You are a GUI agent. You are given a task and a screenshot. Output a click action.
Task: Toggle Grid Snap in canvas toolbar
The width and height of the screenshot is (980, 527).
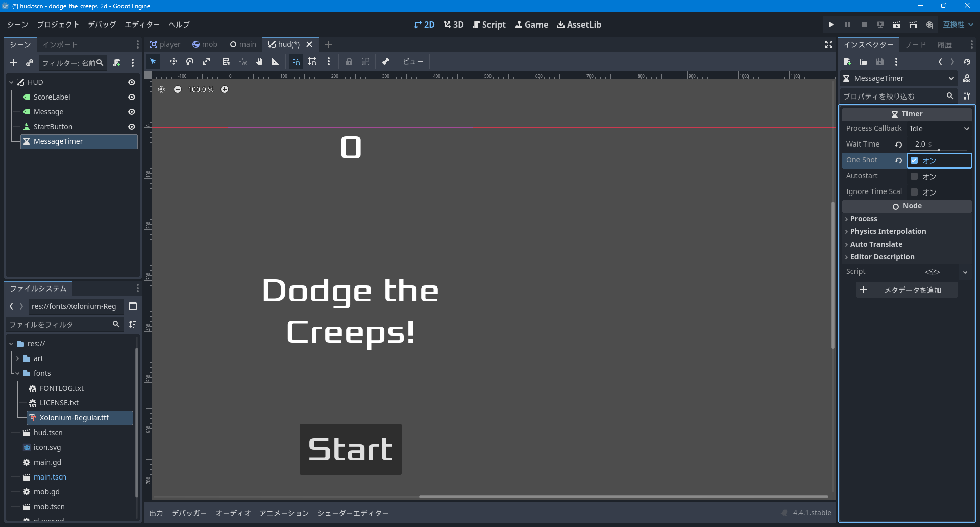(x=312, y=62)
